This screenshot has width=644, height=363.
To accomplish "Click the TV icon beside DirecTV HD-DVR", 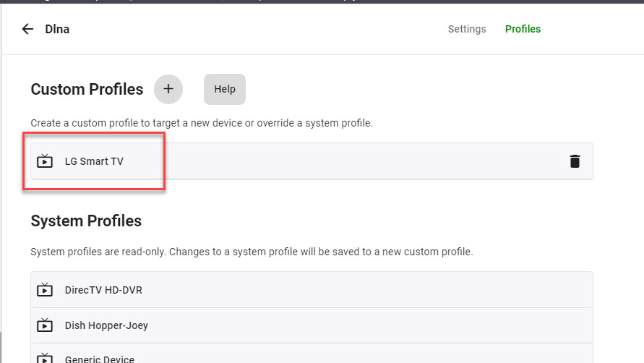I will tap(45, 290).
